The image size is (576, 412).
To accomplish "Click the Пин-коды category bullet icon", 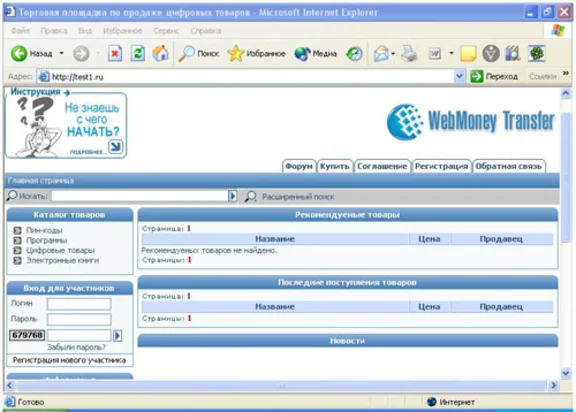I will [17, 230].
